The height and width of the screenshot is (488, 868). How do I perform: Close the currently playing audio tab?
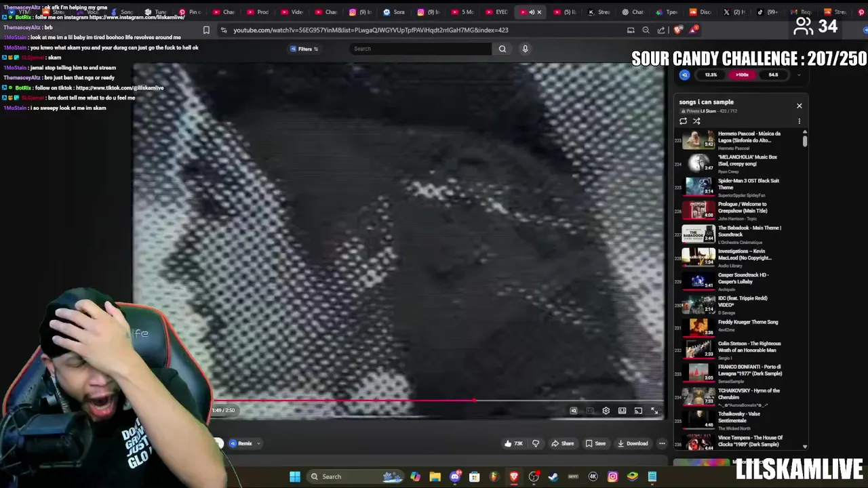point(539,12)
